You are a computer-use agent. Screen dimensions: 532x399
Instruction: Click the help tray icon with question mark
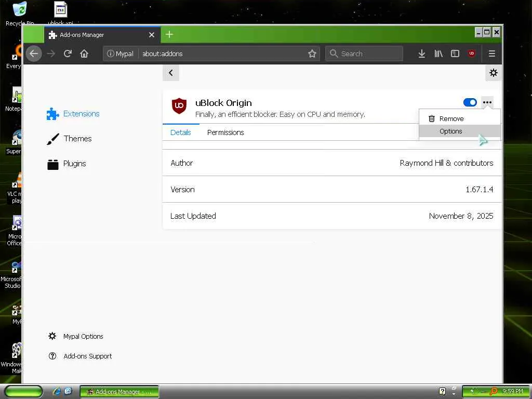[442, 391]
